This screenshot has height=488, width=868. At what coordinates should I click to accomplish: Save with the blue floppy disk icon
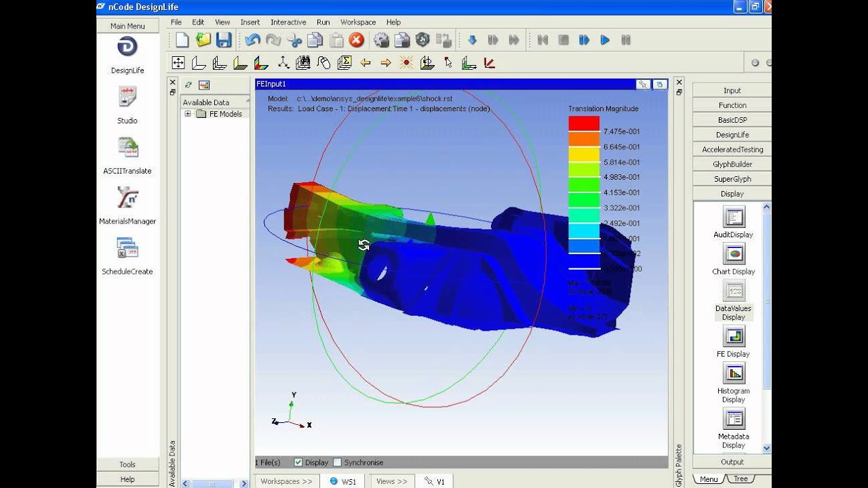[x=224, y=40]
